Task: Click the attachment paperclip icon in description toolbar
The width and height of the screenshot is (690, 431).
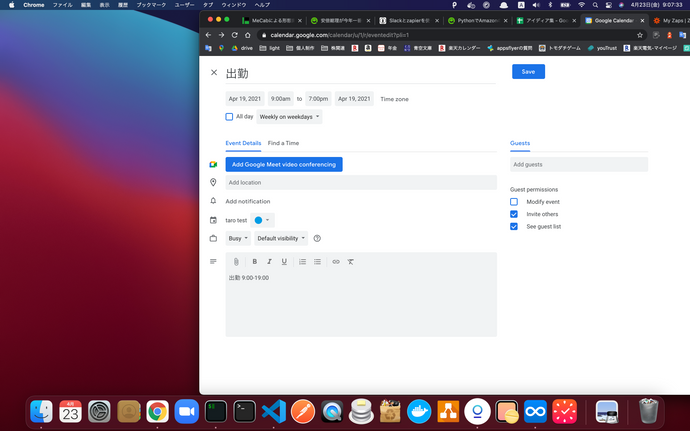Action: point(236,262)
